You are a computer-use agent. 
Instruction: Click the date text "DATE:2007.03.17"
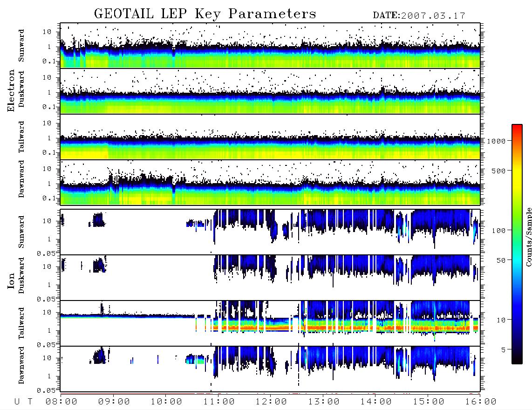[419, 15]
